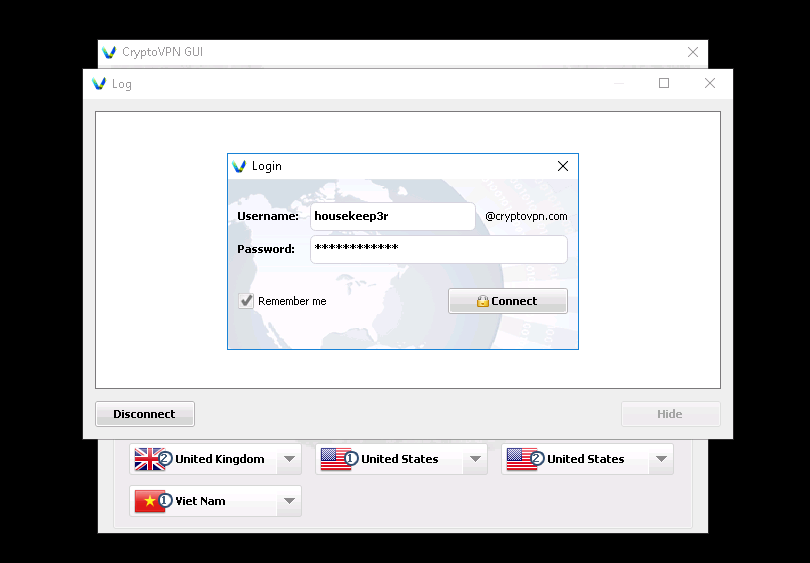Click the logo icon in Log window title
Image resolution: width=810 pixels, height=563 pixels.
pyautogui.click(x=98, y=84)
